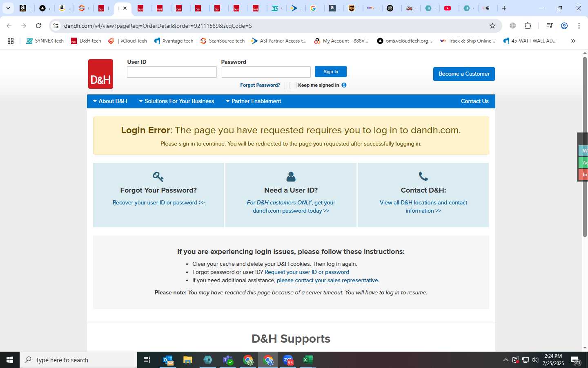Open a new tab with the plus icon
This screenshot has height=368, width=588.
(504, 8)
